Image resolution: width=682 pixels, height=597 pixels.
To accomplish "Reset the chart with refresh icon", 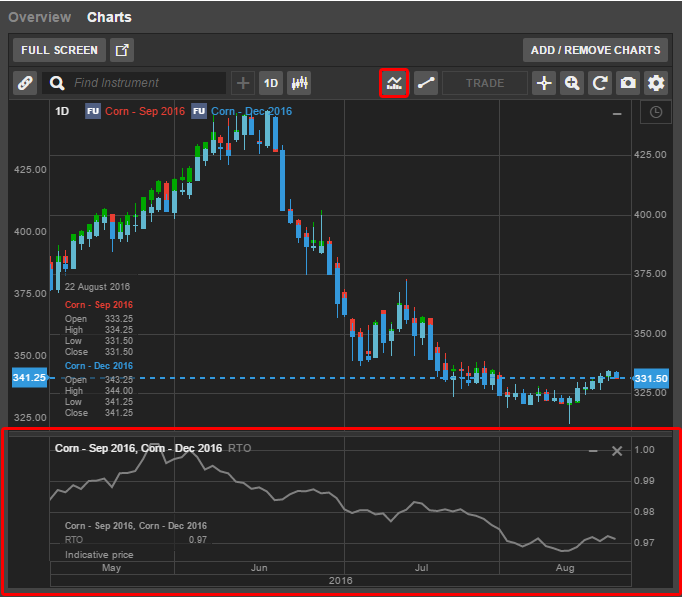I will [600, 83].
